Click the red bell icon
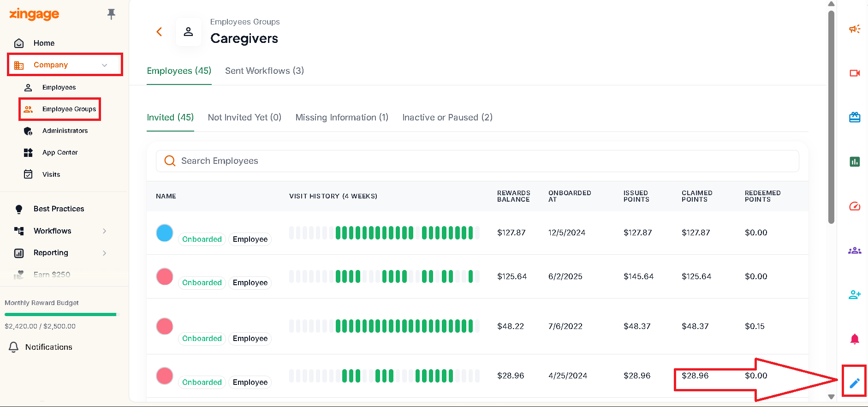Screen dimensions: 868x407 coord(855,339)
